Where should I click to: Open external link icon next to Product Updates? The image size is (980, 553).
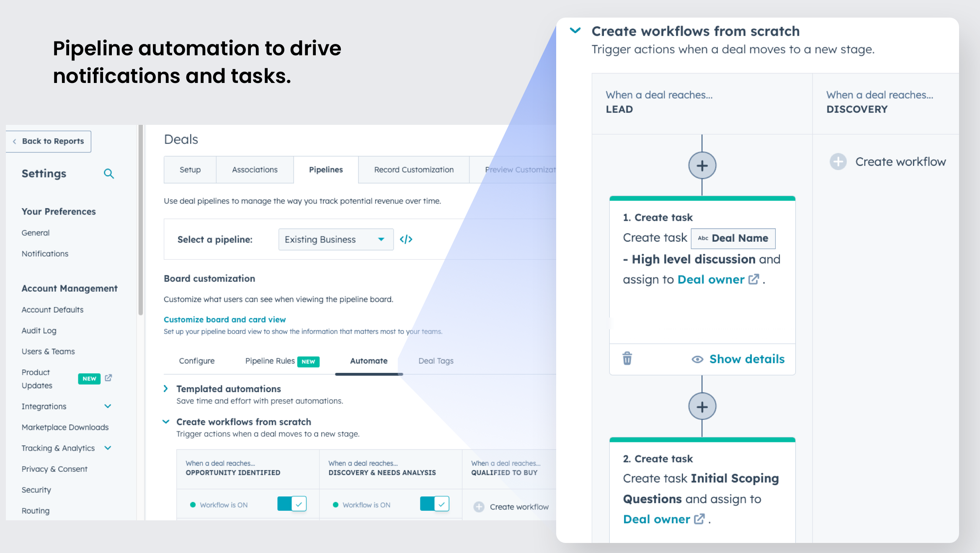tap(108, 378)
